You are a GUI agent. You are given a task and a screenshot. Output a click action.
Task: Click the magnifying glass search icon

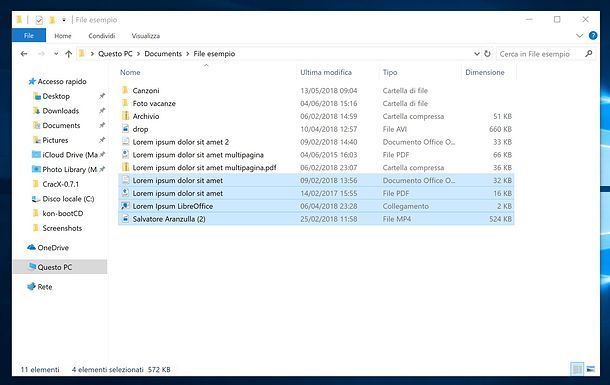589,54
